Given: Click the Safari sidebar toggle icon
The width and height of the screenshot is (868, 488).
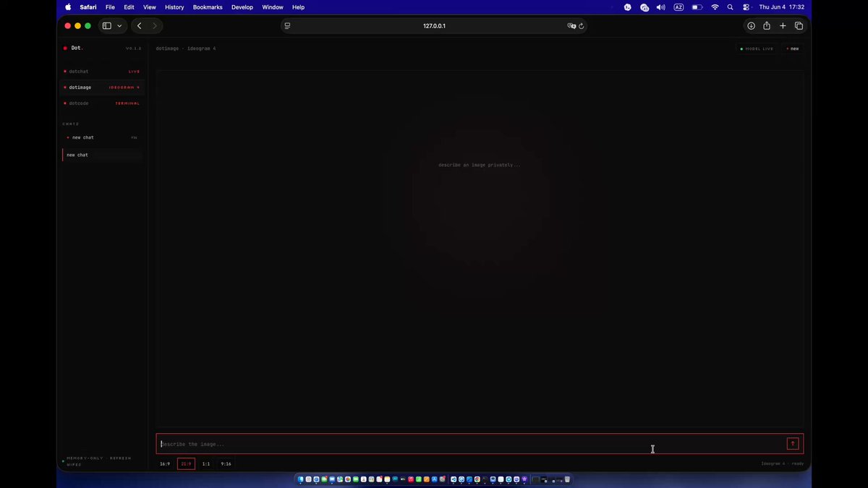Looking at the screenshot, I should 106,26.
